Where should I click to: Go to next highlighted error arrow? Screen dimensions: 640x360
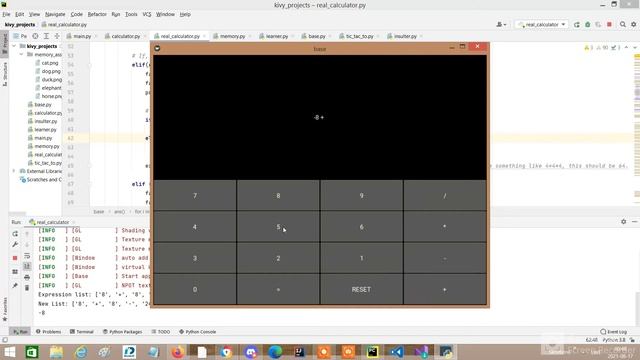pyautogui.click(x=635, y=48)
